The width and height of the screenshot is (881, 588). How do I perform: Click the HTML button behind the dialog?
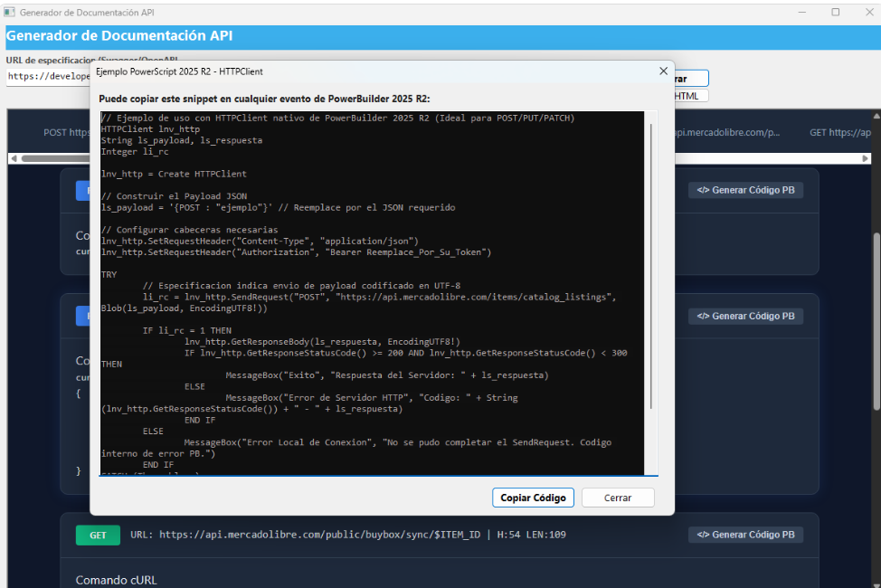pyautogui.click(x=691, y=96)
